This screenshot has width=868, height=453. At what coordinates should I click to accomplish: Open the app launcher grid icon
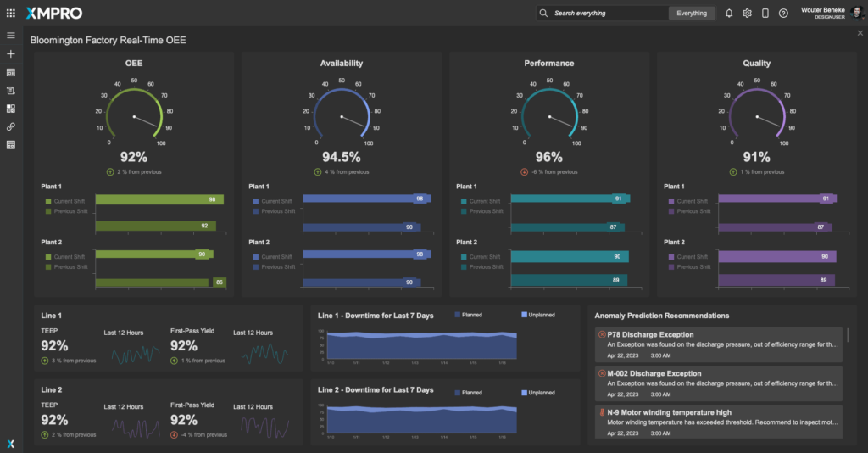[10, 14]
